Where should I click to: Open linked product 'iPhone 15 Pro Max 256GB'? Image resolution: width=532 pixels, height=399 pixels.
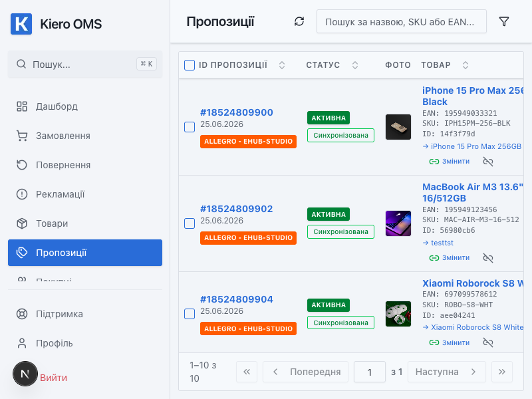(x=472, y=146)
